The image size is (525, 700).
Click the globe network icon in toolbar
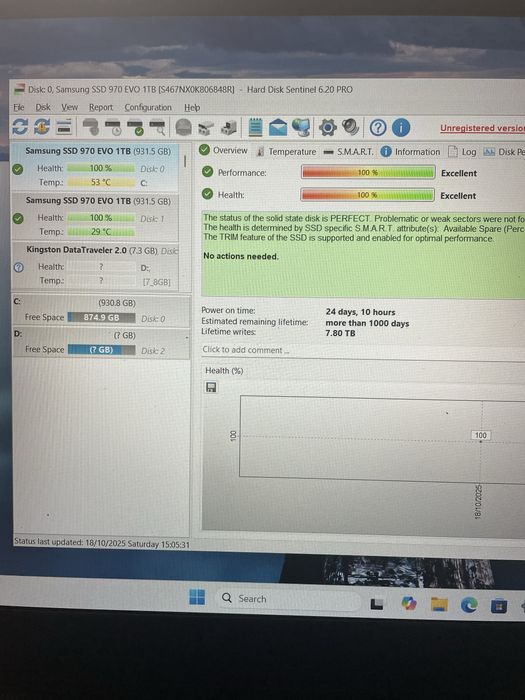tap(301, 128)
